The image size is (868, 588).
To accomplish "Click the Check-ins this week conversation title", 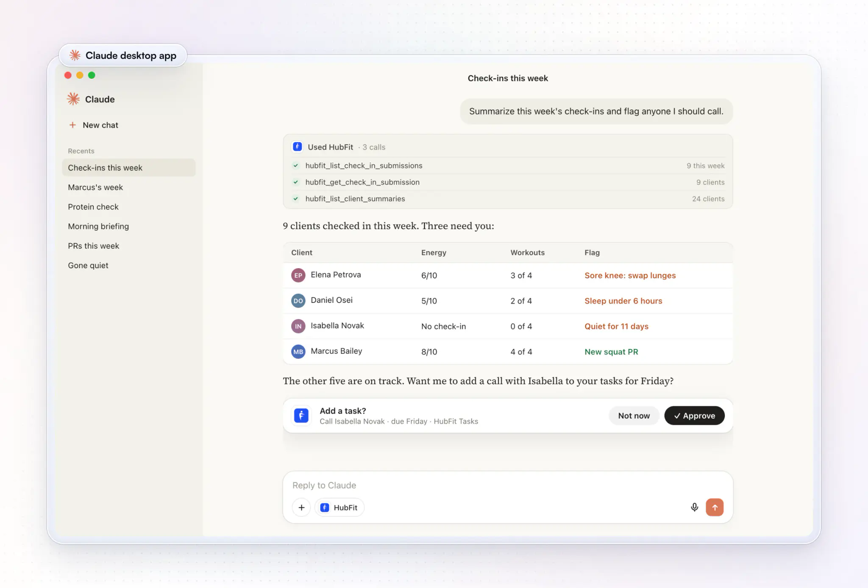I will pyautogui.click(x=508, y=78).
